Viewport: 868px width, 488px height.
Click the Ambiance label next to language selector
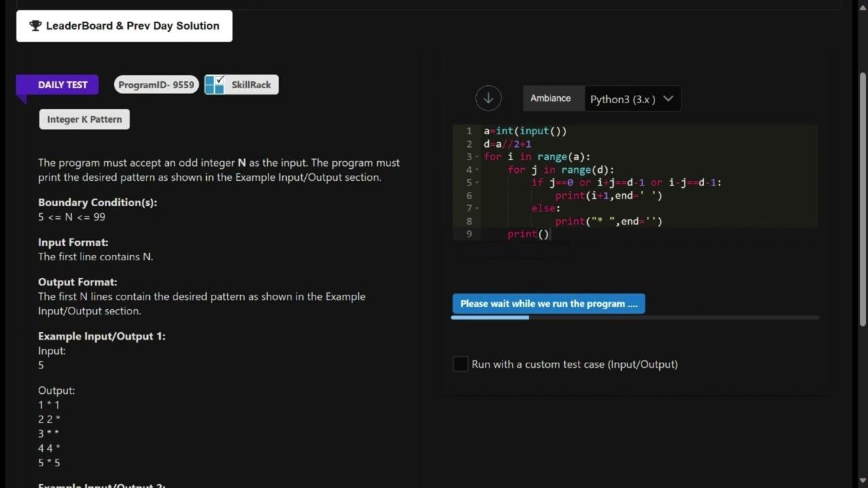click(551, 98)
